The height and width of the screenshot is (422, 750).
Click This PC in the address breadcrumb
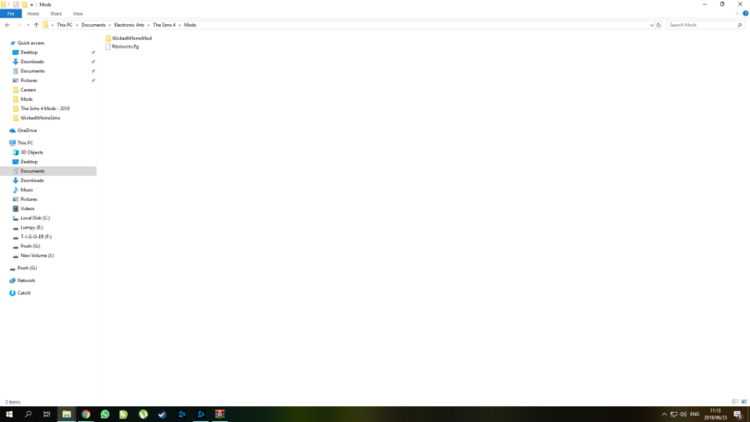(x=65, y=25)
